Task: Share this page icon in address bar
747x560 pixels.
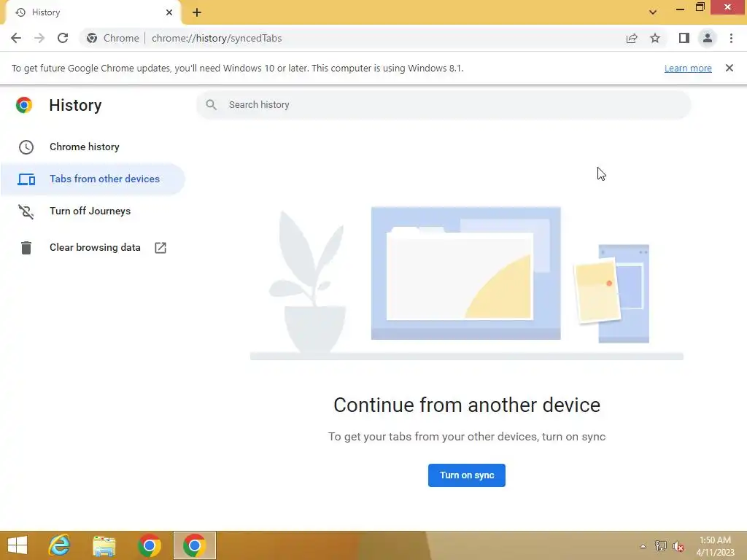Action: click(x=632, y=38)
